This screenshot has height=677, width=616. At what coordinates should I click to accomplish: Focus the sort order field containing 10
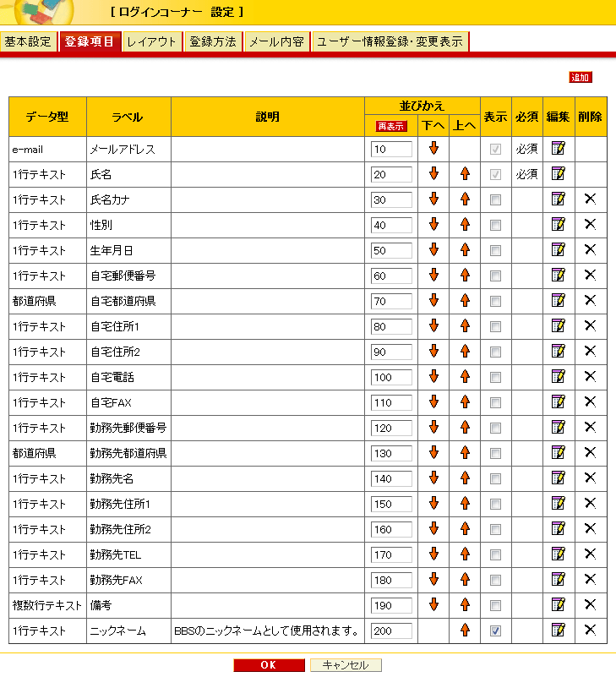tap(391, 150)
